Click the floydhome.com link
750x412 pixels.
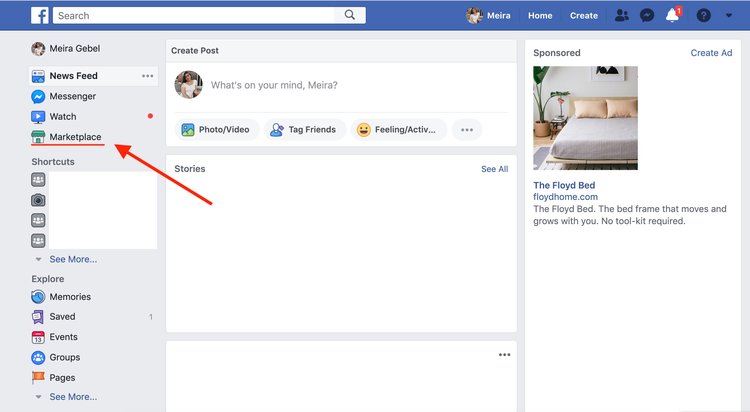(565, 197)
